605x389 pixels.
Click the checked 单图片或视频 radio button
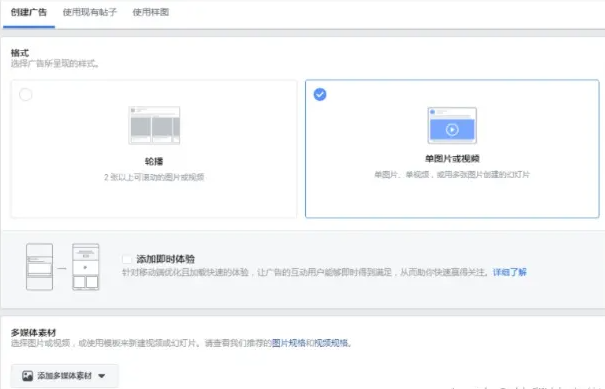[320, 94]
